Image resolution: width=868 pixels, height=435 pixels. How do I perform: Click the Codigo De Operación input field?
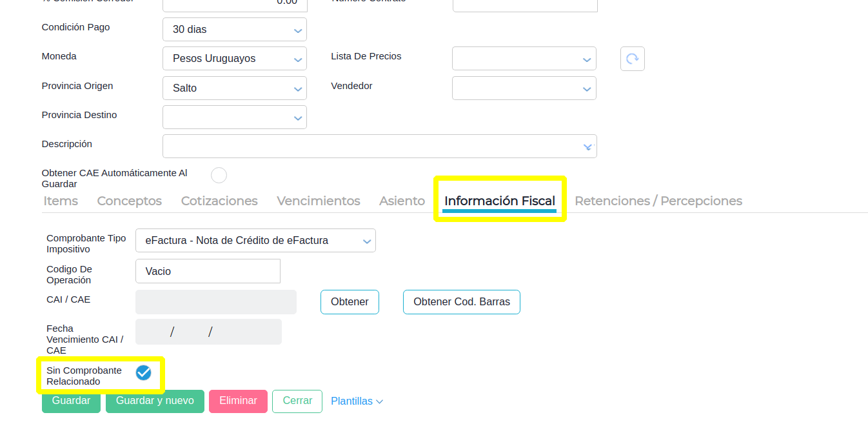click(x=208, y=272)
